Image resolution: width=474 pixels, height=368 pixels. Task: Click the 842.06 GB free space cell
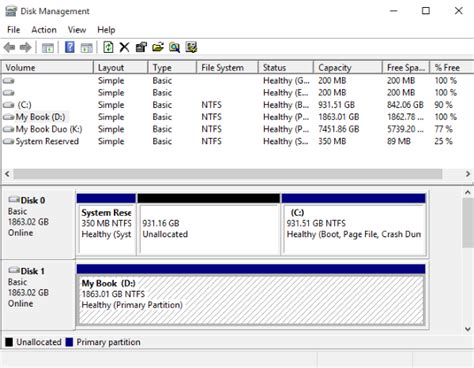(x=405, y=105)
